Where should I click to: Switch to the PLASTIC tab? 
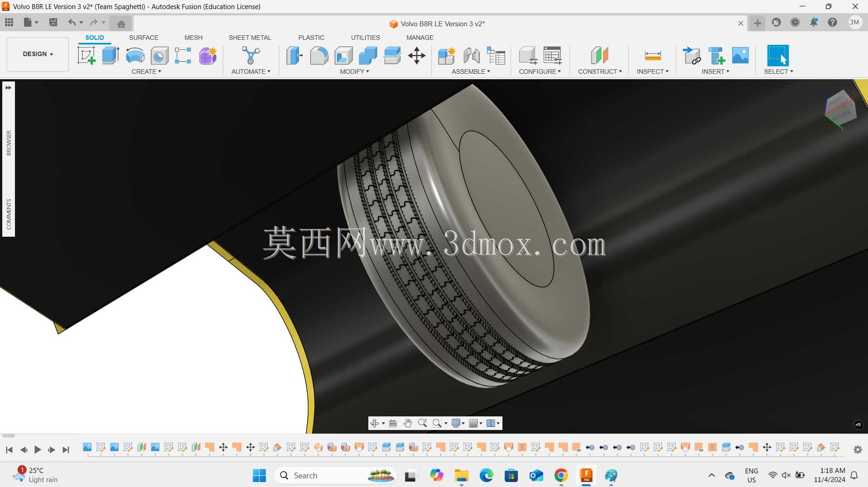(311, 38)
